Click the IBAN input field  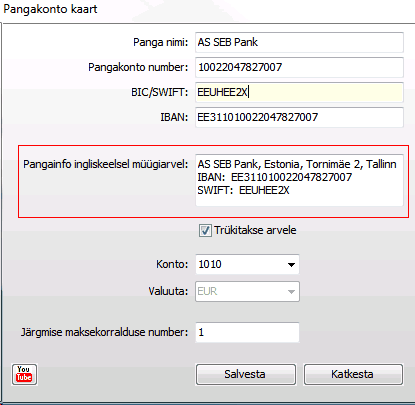click(299, 117)
